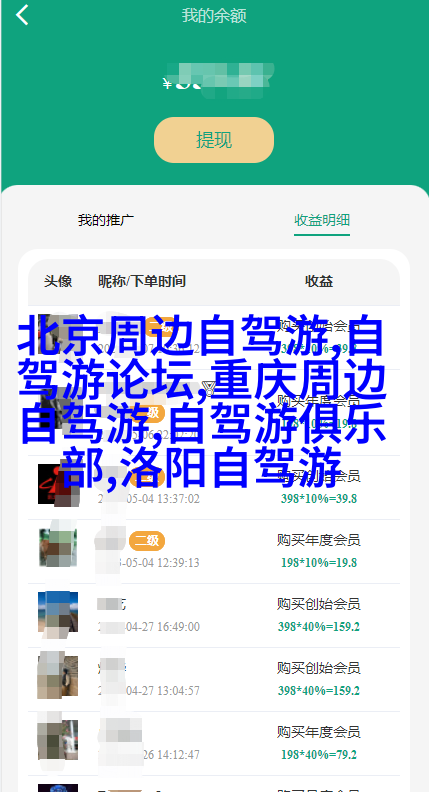
Task: Select the 收益明细 tab
Action: [x=322, y=220]
